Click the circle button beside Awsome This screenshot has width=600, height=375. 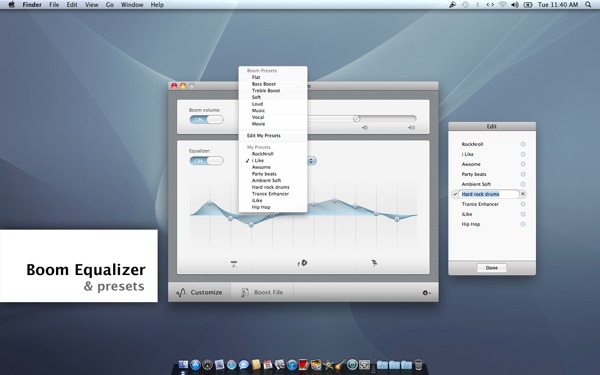click(523, 164)
